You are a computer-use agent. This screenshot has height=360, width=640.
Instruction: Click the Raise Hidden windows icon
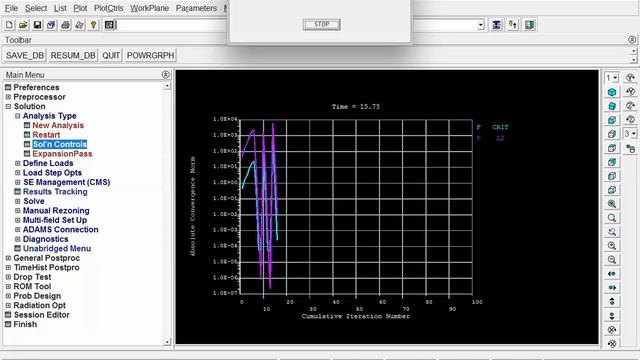point(496,25)
